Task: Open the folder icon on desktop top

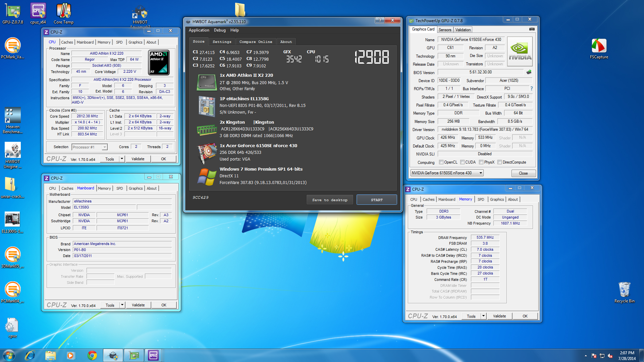Action: tap(240, 9)
